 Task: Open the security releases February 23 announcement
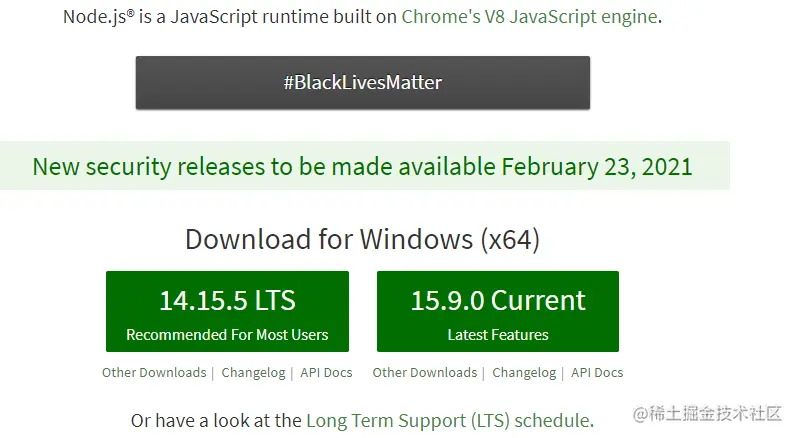click(362, 167)
